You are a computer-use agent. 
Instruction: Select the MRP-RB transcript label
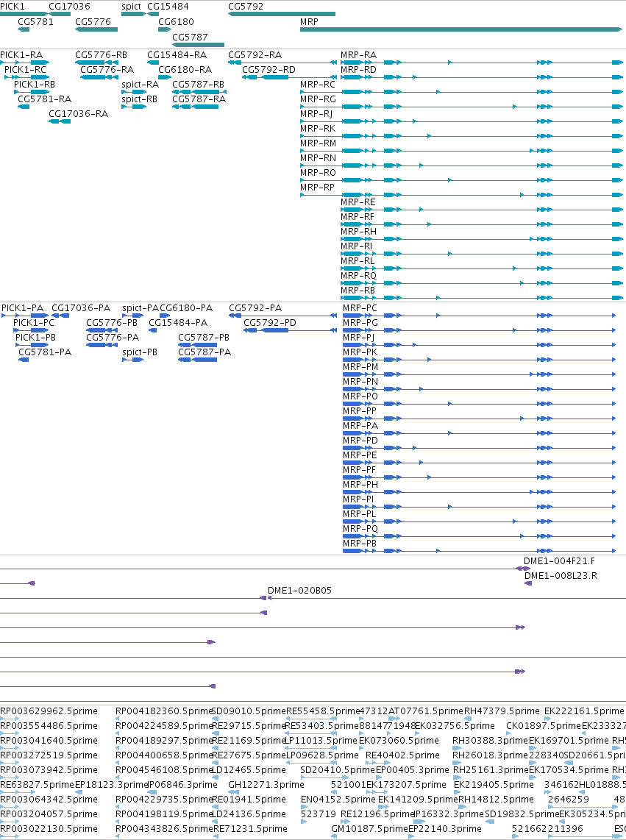coord(358,291)
